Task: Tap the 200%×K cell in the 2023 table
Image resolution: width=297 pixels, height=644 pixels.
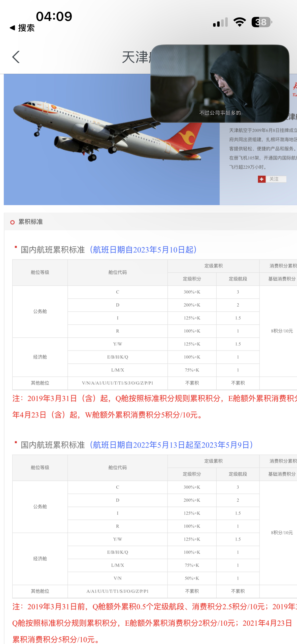Action: [192, 305]
